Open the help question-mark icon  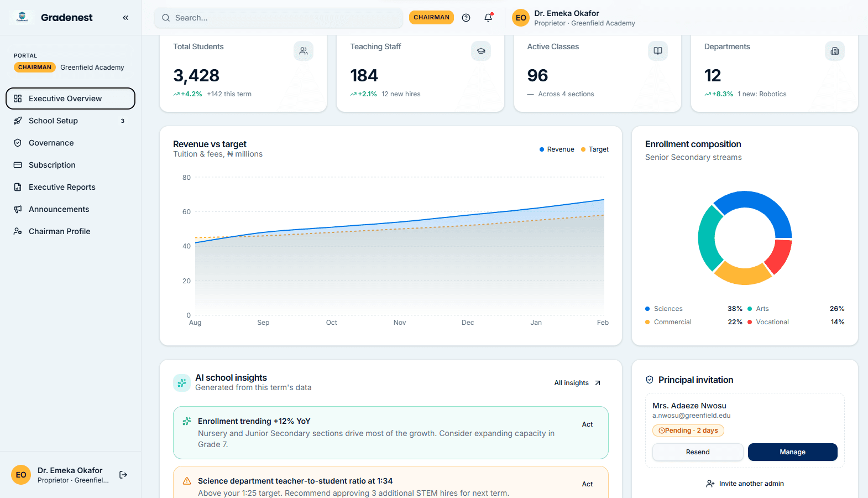click(466, 18)
